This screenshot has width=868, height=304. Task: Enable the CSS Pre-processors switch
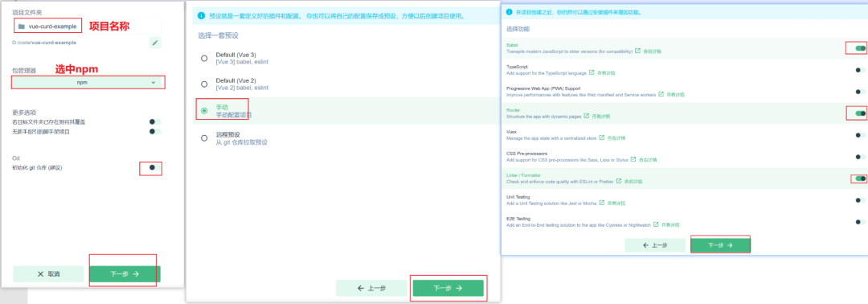860,158
